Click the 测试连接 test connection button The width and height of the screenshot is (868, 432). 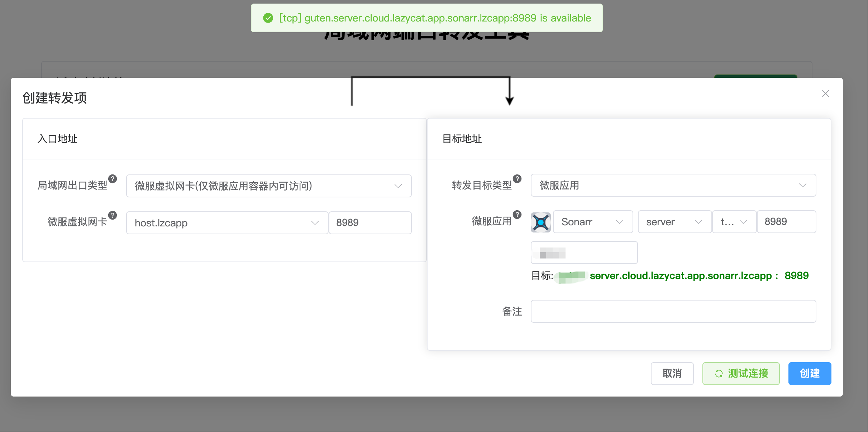(x=741, y=374)
